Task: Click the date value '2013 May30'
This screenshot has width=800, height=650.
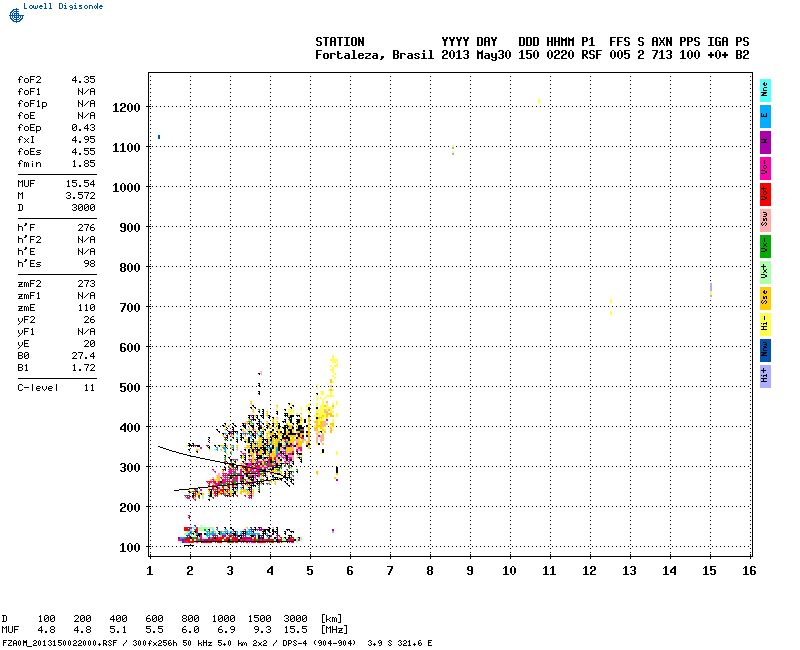Action: [476, 55]
